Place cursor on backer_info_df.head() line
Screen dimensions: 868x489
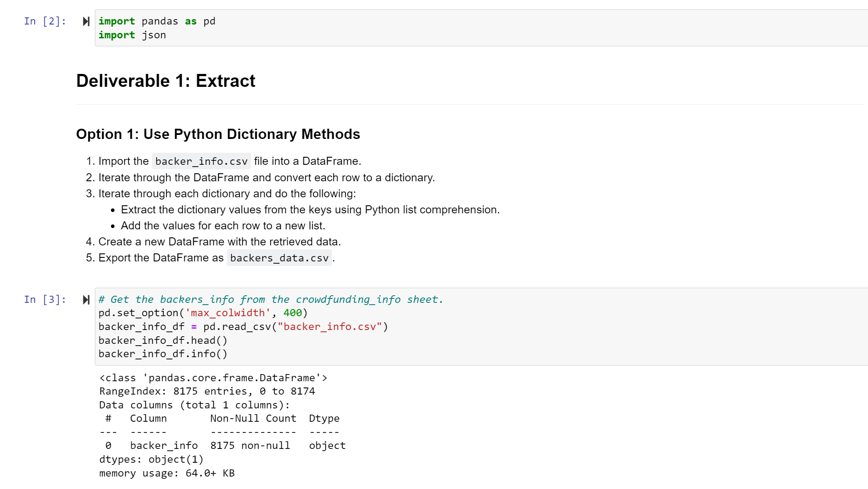pos(164,340)
